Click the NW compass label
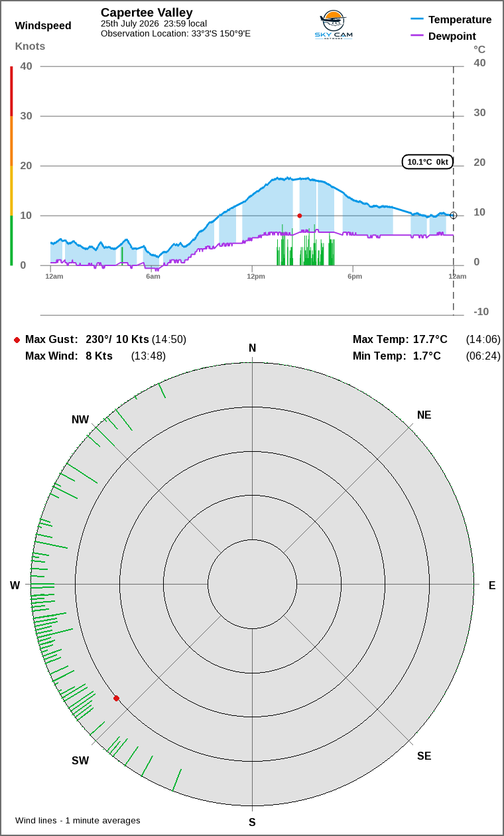 click(x=80, y=420)
